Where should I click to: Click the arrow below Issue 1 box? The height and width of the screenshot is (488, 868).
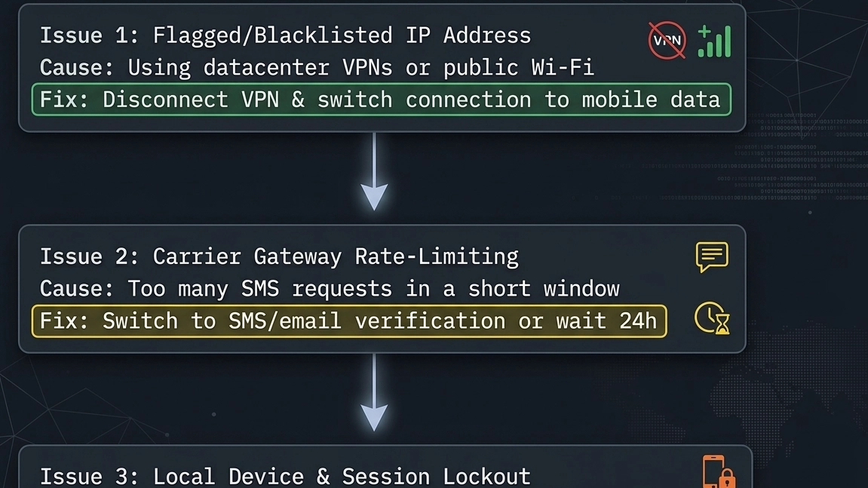[x=374, y=172]
